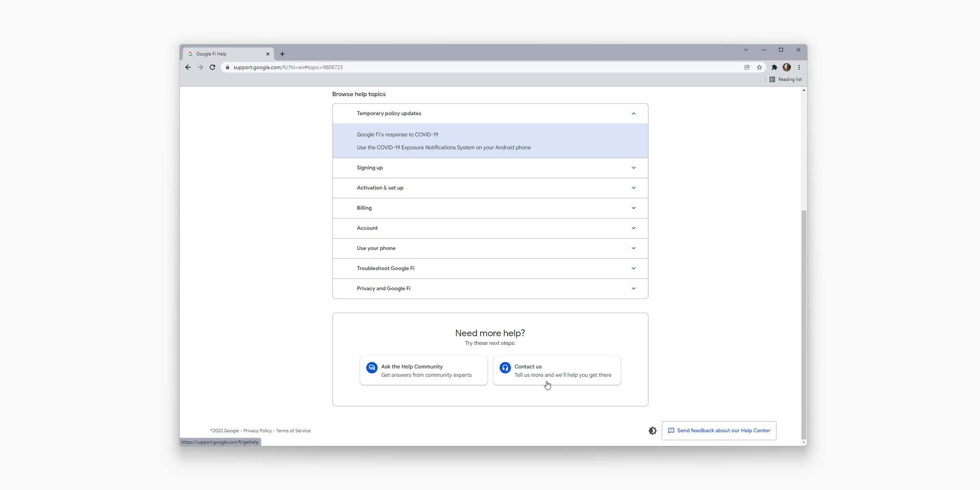Reload the current page
Viewport: 980px width, 490px height.
coord(212,67)
